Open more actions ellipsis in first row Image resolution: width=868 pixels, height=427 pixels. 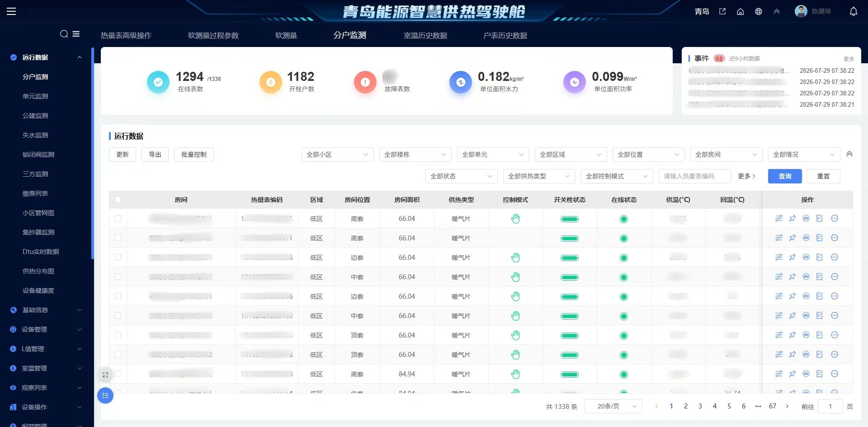(x=835, y=218)
